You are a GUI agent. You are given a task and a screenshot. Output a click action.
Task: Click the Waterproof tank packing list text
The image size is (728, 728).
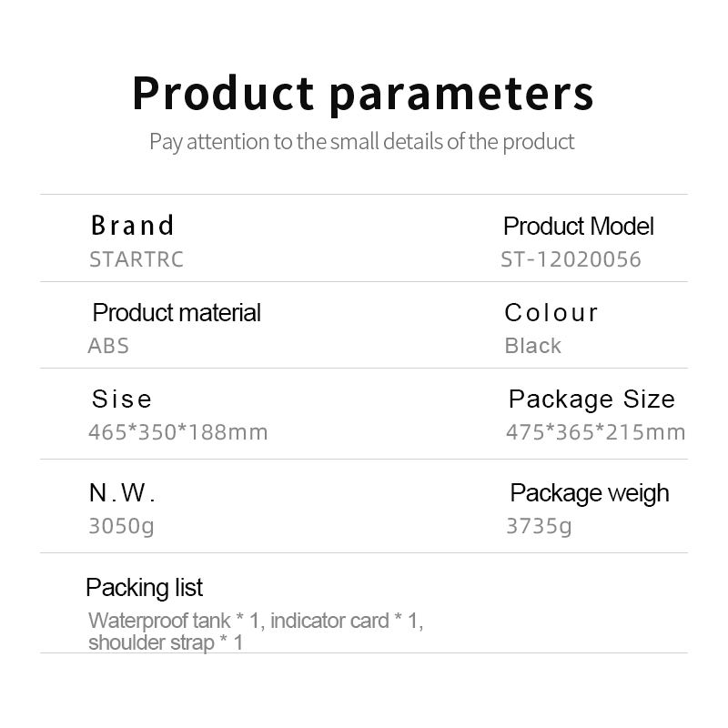(256, 632)
